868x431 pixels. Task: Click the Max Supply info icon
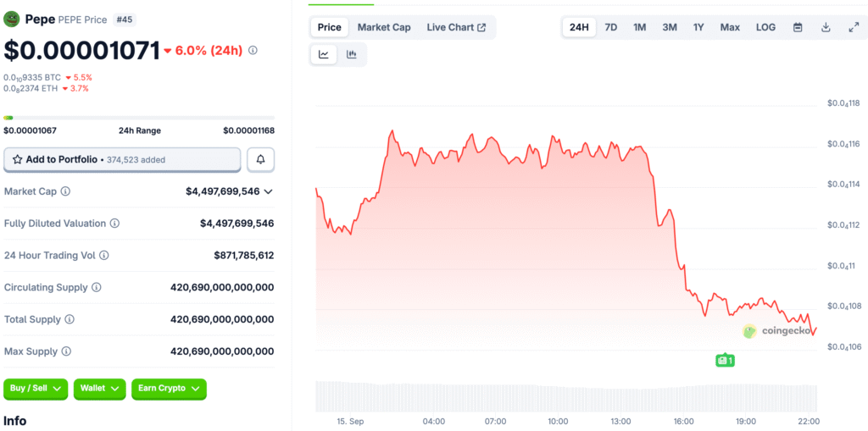click(x=66, y=351)
